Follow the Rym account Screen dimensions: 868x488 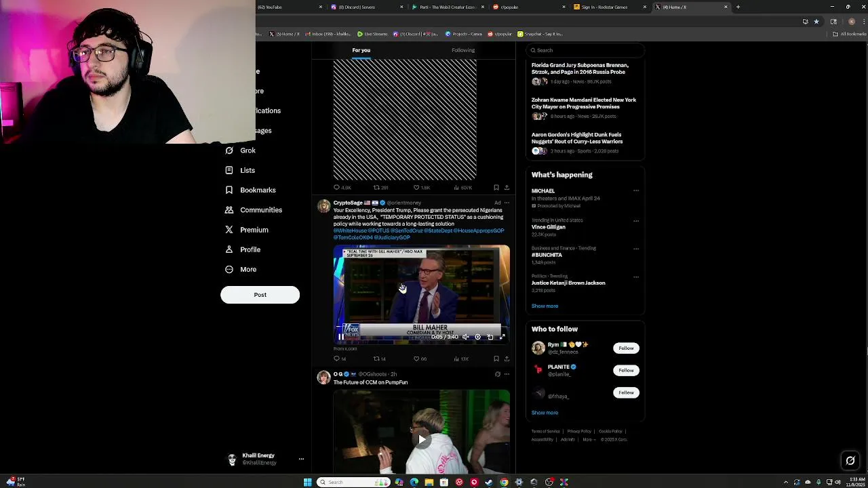click(626, 348)
